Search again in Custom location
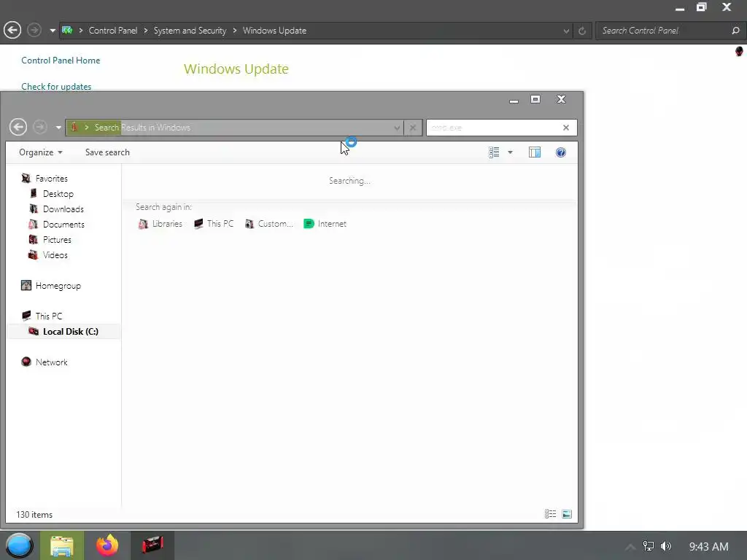The image size is (747, 560). (269, 224)
